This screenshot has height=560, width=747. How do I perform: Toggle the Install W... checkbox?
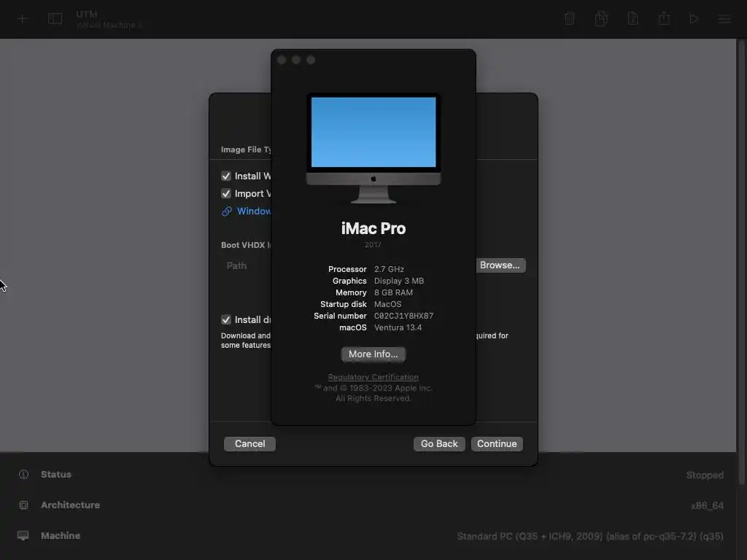[226, 176]
